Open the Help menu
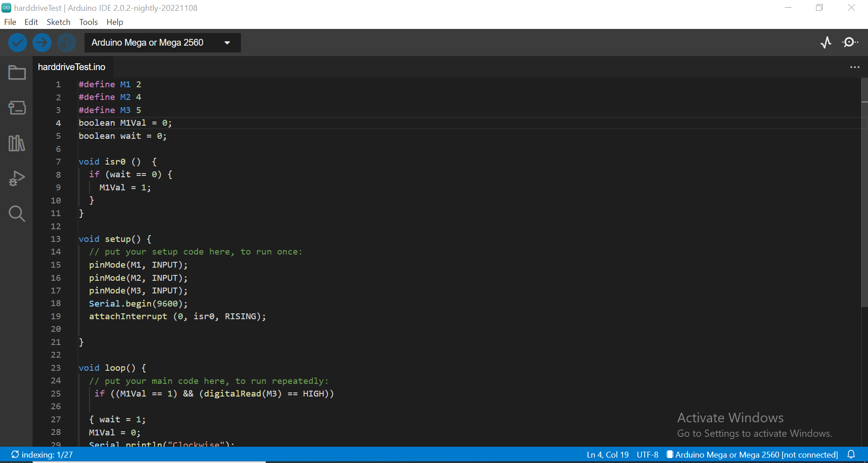Image resolution: width=868 pixels, height=463 pixels. [115, 22]
